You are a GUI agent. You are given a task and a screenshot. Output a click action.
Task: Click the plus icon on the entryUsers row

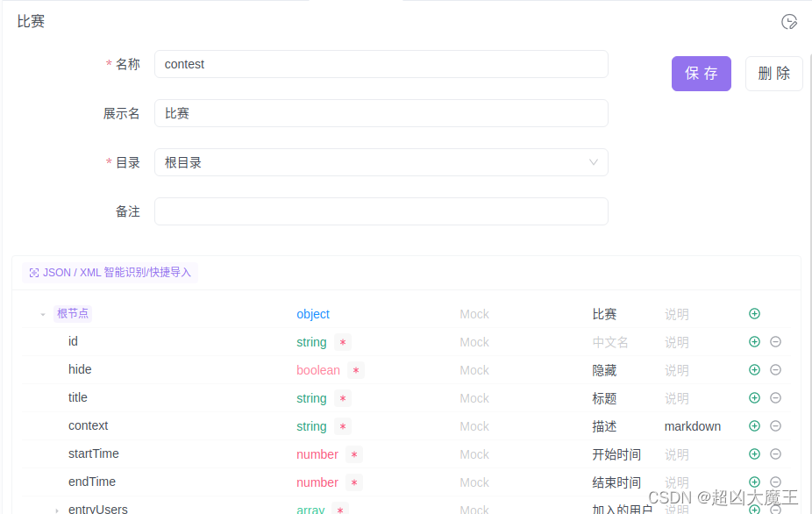click(753, 509)
